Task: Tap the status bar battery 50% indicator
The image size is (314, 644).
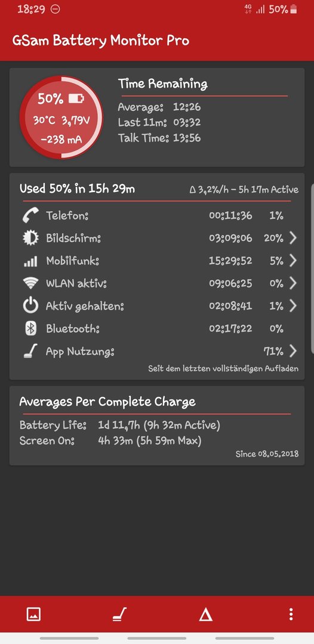Action: tap(283, 10)
